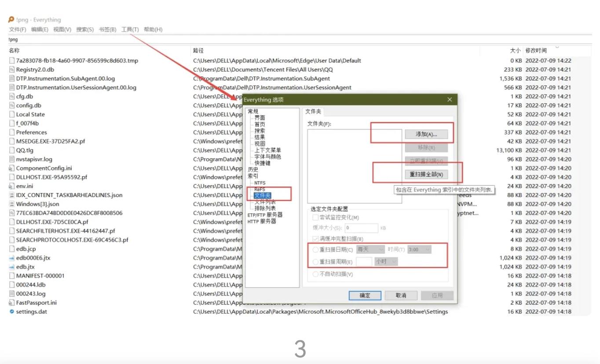Confirm the options with 确定
This screenshot has height=364, width=600.
point(365,295)
